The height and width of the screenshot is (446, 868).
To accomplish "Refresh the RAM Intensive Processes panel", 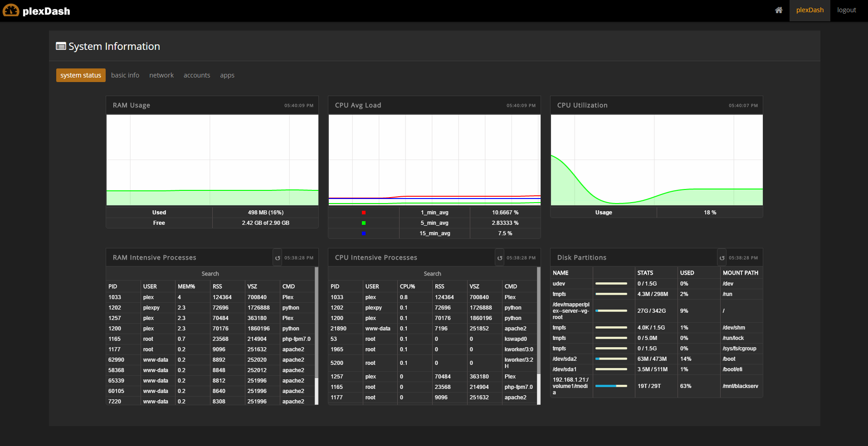I will [x=278, y=257].
